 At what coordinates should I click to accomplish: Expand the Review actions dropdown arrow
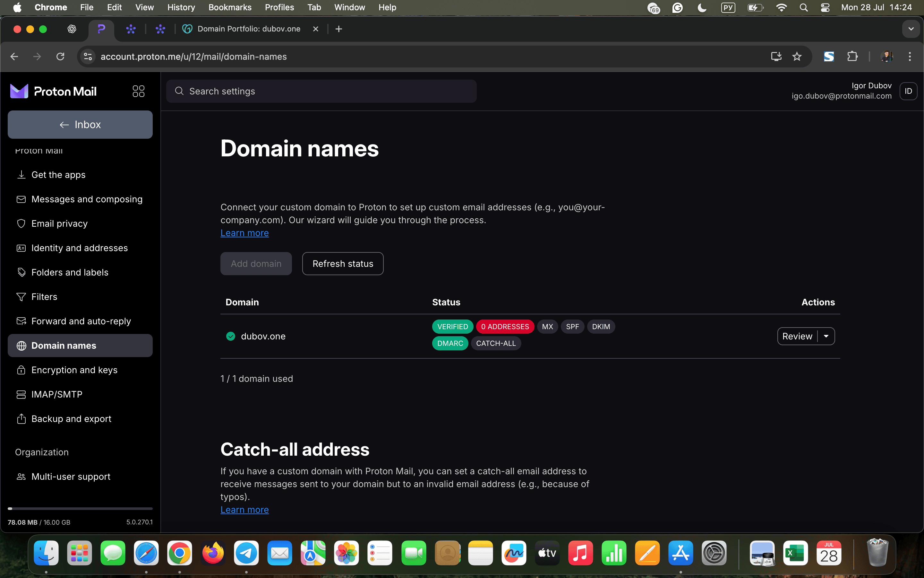point(826,337)
